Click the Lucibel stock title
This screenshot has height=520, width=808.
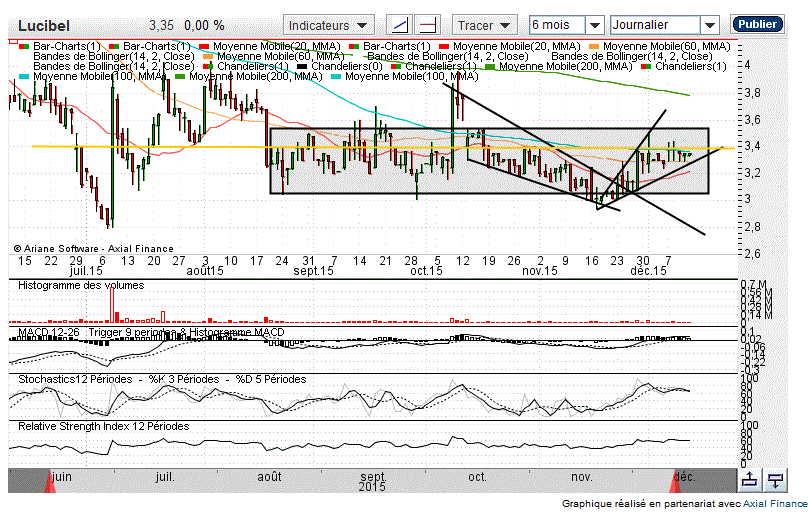(x=44, y=26)
